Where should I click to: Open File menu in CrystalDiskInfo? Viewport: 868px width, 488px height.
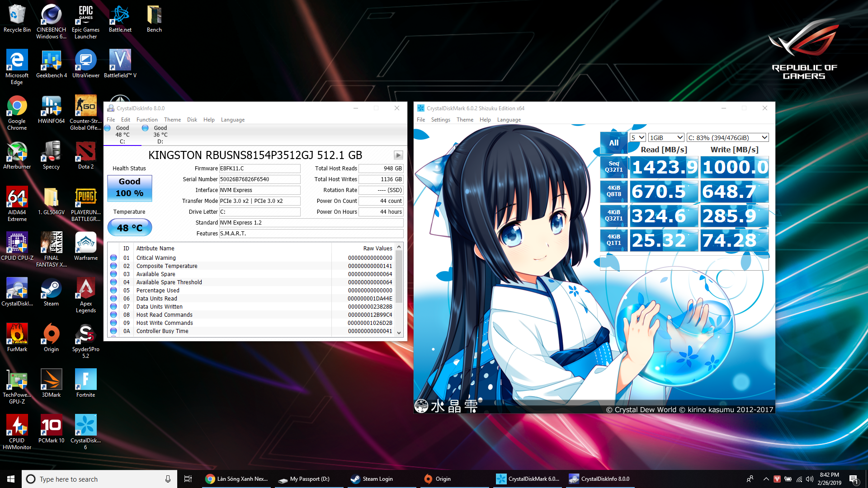tap(111, 120)
